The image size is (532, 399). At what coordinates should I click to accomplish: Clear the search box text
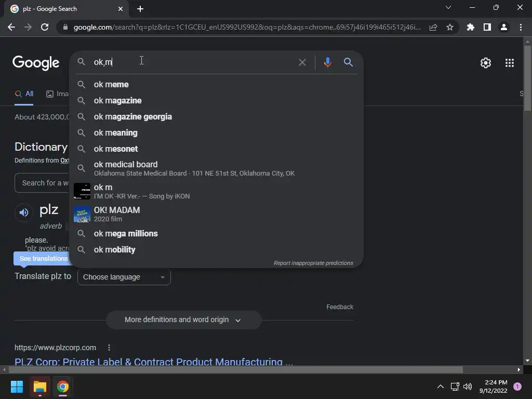[x=302, y=62]
